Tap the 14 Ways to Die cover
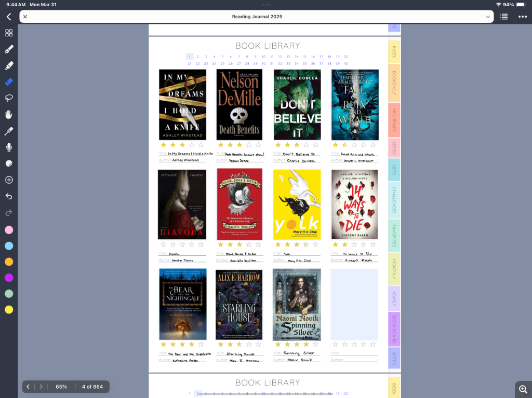 click(x=354, y=204)
